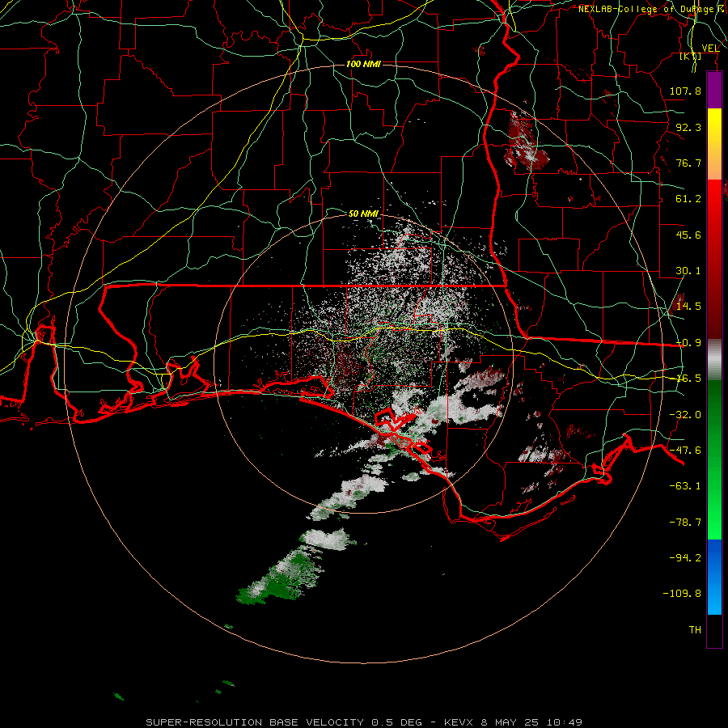Click the 100 NMI range ring label
728x728 pixels.
363,64
